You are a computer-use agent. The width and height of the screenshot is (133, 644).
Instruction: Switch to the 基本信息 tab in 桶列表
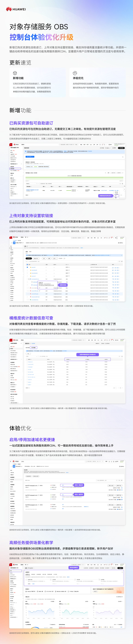(x=28, y=348)
